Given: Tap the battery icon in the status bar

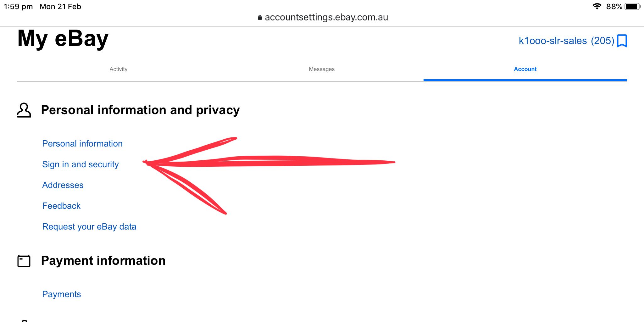Looking at the screenshot, I should (632, 6).
